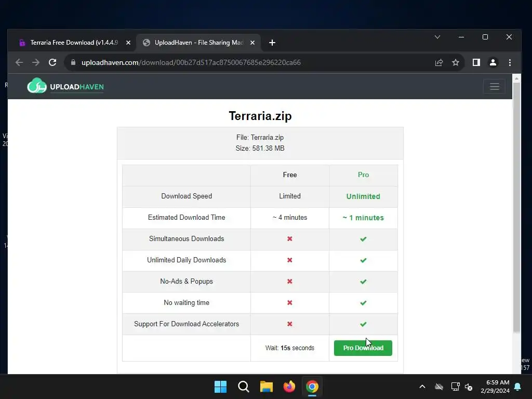Open taskbar Search
The image size is (532, 399).
[x=243, y=387]
